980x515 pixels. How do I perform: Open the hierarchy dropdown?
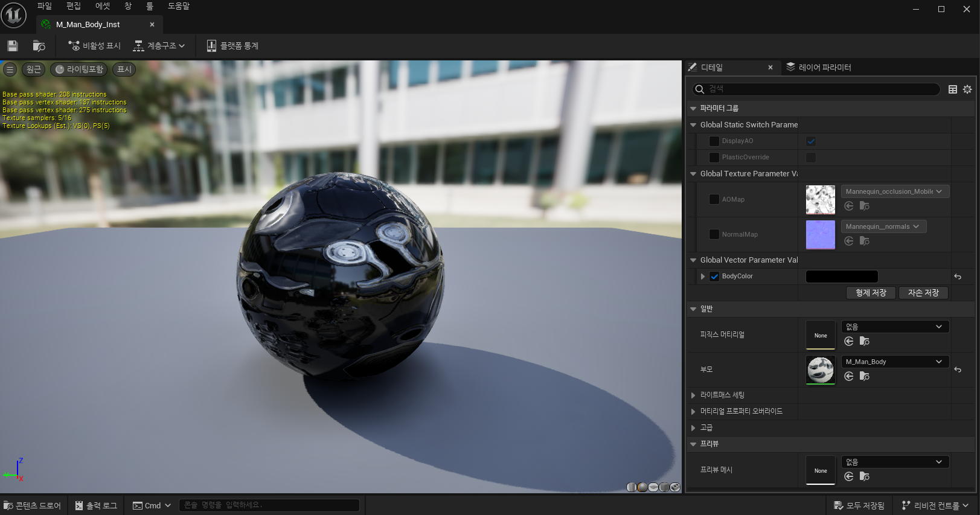click(x=159, y=46)
